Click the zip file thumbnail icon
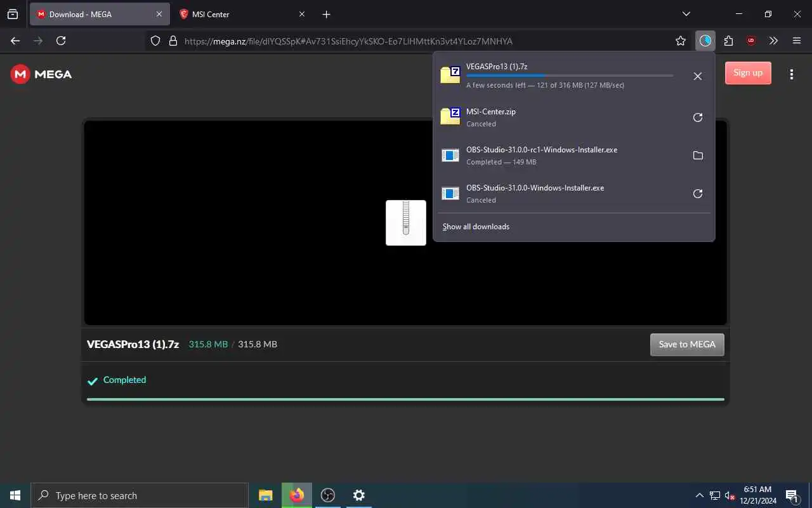The width and height of the screenshot is (812, 508). coord(406,223)
